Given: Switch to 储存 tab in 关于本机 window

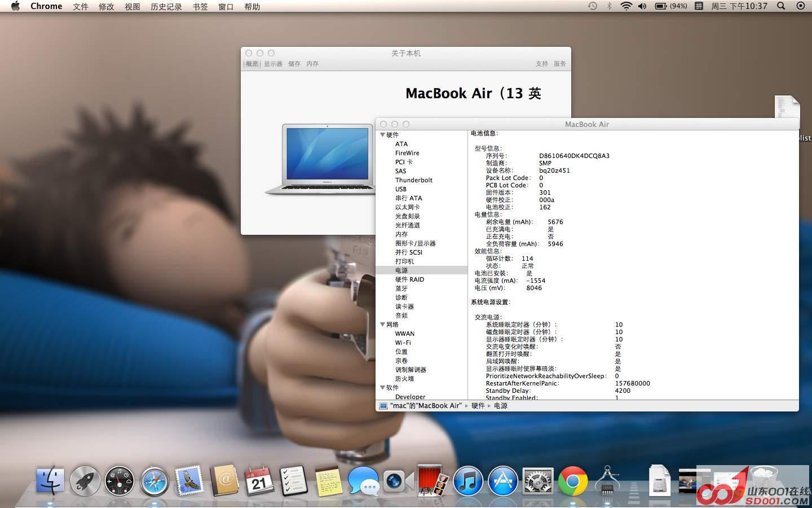Looking at the screenshot, I should pyautogui.click(x=294, y=64).
